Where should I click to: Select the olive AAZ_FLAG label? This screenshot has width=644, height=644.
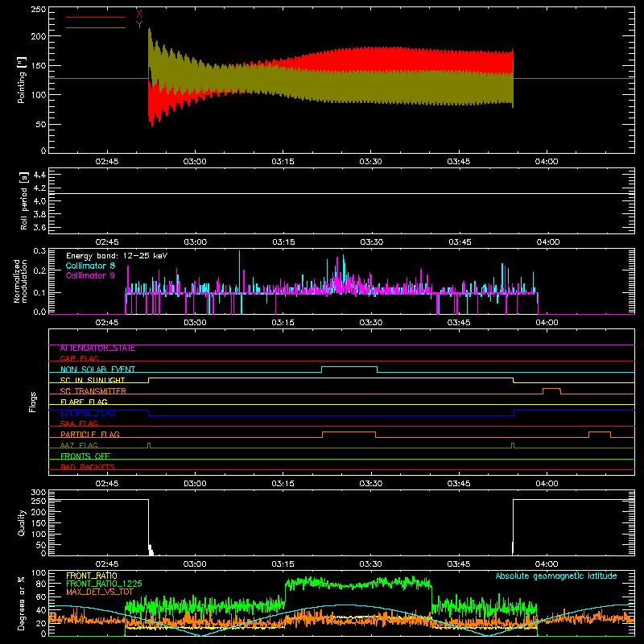(x=79, y=445)
